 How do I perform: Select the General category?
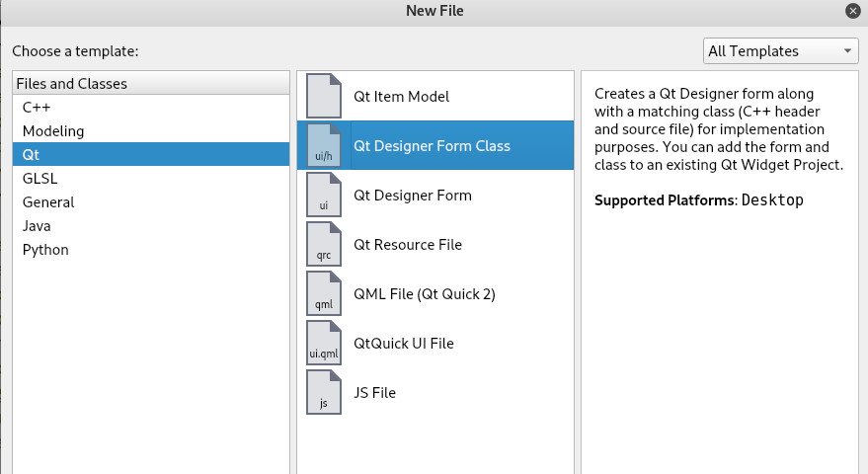(x=151, y=202)
